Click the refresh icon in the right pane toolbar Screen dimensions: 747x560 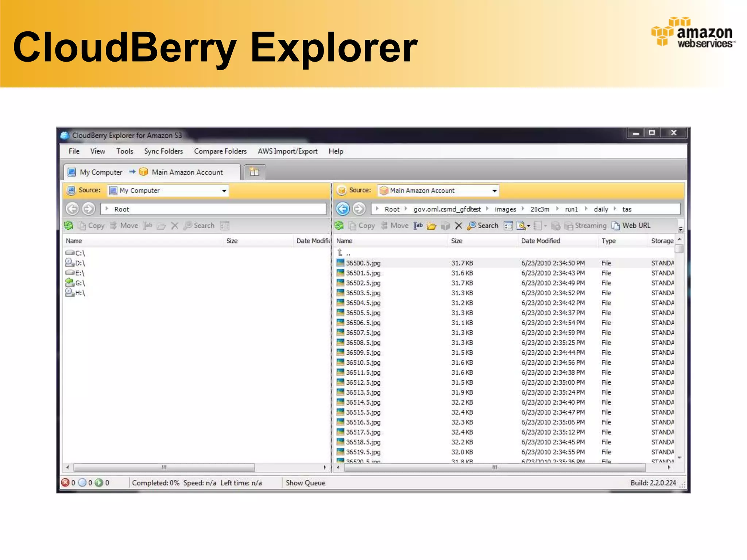(339, 226)
